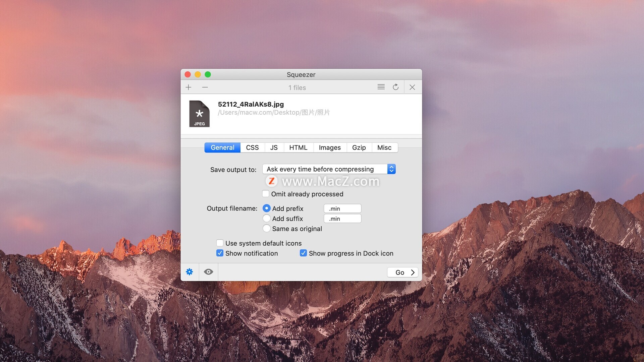
Task: Zoom Squeezer window with green button
Action: (208, 74)
